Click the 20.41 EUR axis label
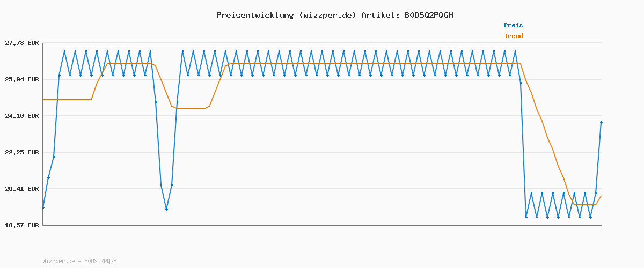Viewport: 644px width, 268px height. tap(22, 189)
